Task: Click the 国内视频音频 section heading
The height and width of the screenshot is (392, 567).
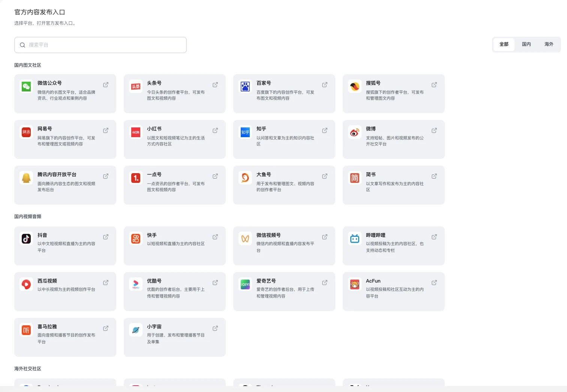Action: pyautogui.click(x=28, y=217)
